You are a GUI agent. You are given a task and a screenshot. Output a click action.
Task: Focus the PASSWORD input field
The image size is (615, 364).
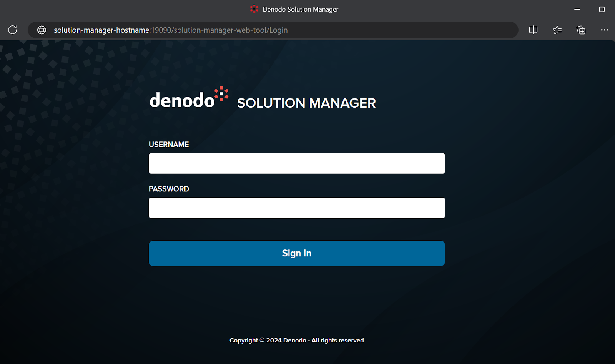point(297,208)
